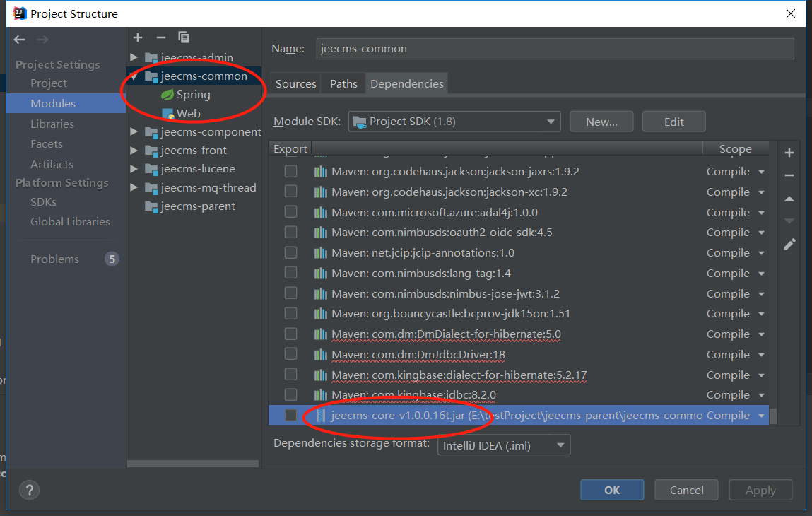The image size is (812, 516).
Task: Click library icon of bcprov-jdk15on:1.51
Action: click(x=321, y=314)
